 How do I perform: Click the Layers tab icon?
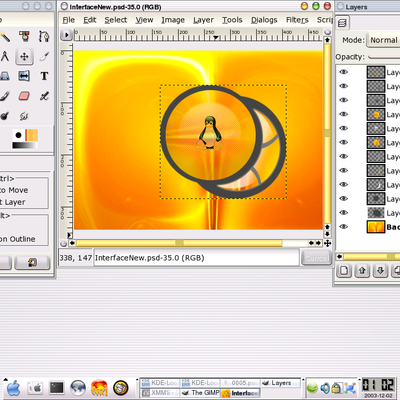pos(342,23)
